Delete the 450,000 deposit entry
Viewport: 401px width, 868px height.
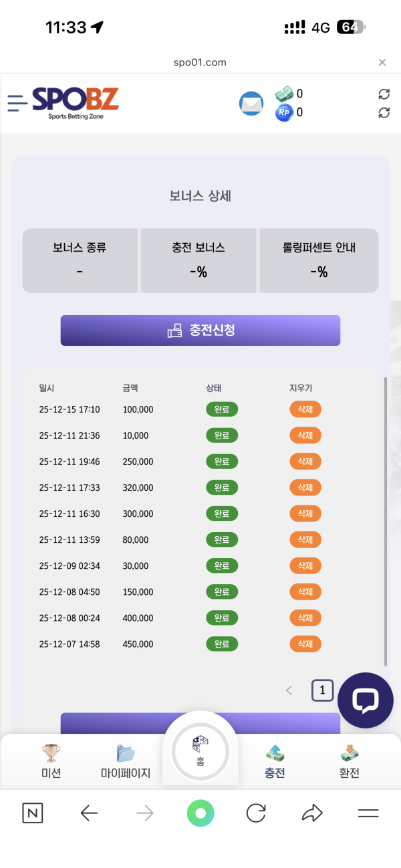(x=305, y=644)
